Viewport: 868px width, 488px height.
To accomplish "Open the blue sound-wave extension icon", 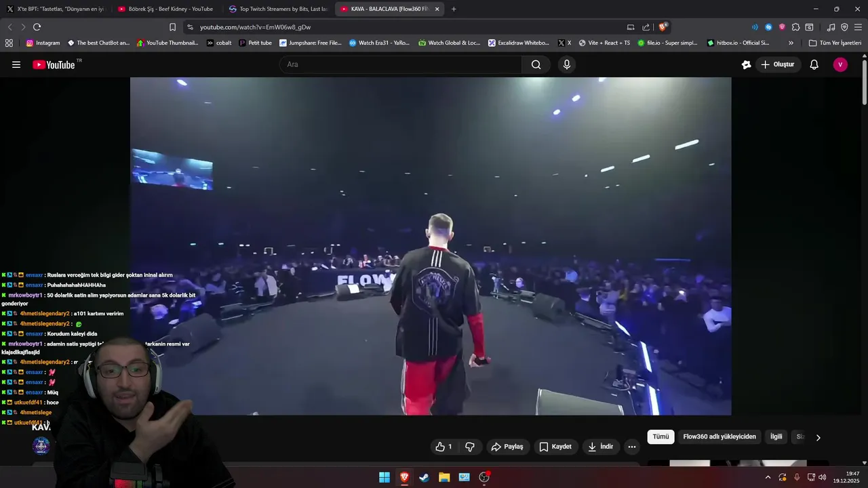I will [x=755, y=27].
